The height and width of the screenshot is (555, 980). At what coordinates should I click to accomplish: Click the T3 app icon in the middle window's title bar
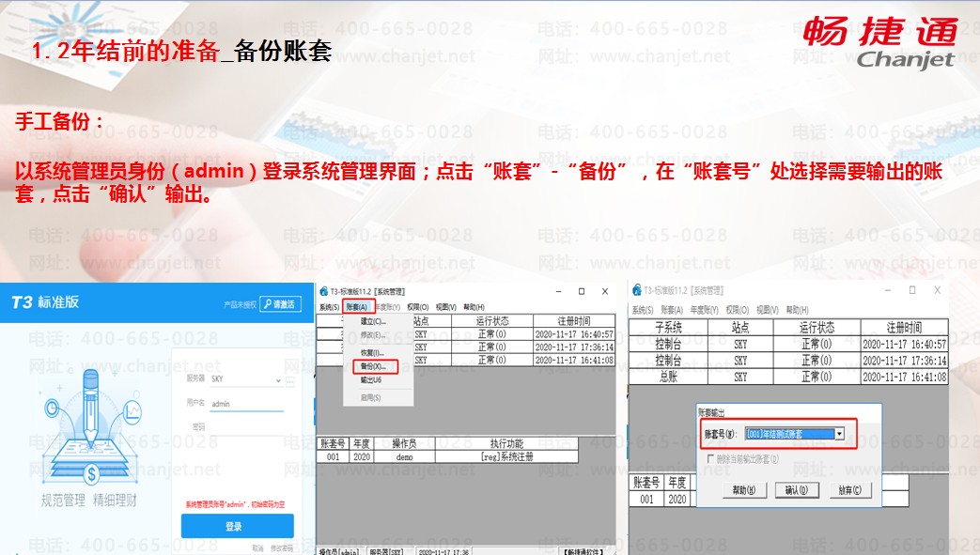[x=324, y=291]
